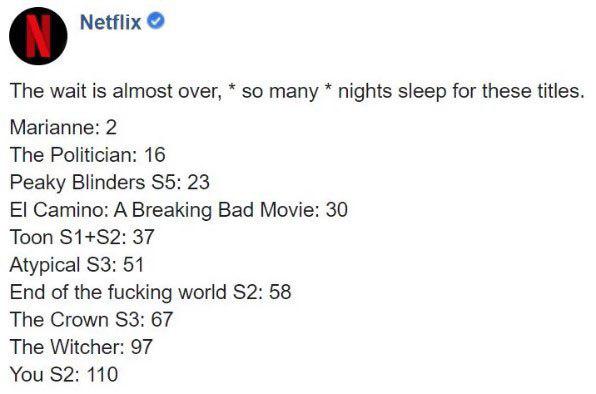This screenshot has width=596, height=394.
Task: Select the post intro sentence text
Action: [297, 92]
